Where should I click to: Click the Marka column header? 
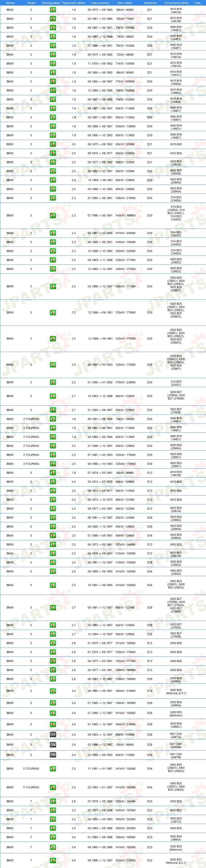[x=10, y=3]
